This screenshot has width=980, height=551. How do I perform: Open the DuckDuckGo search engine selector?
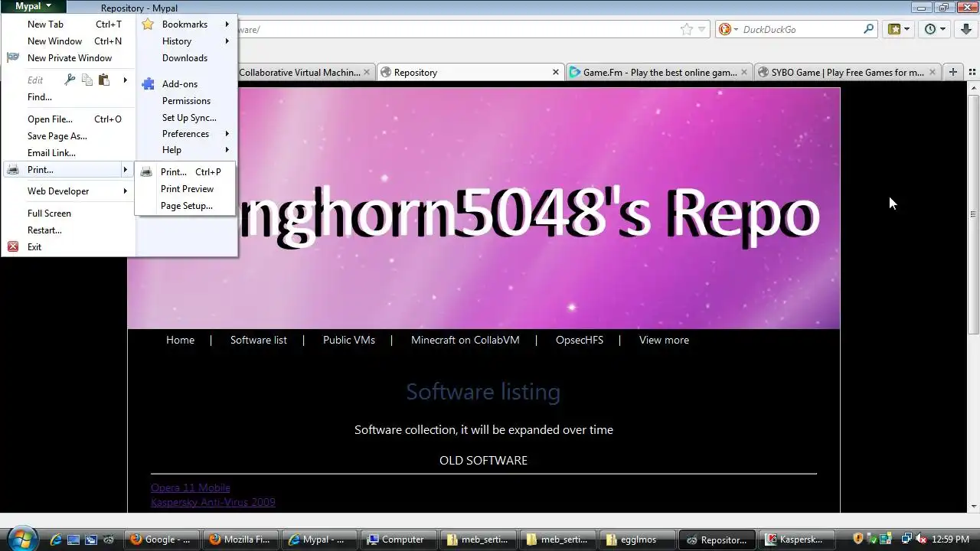point(727,29)
